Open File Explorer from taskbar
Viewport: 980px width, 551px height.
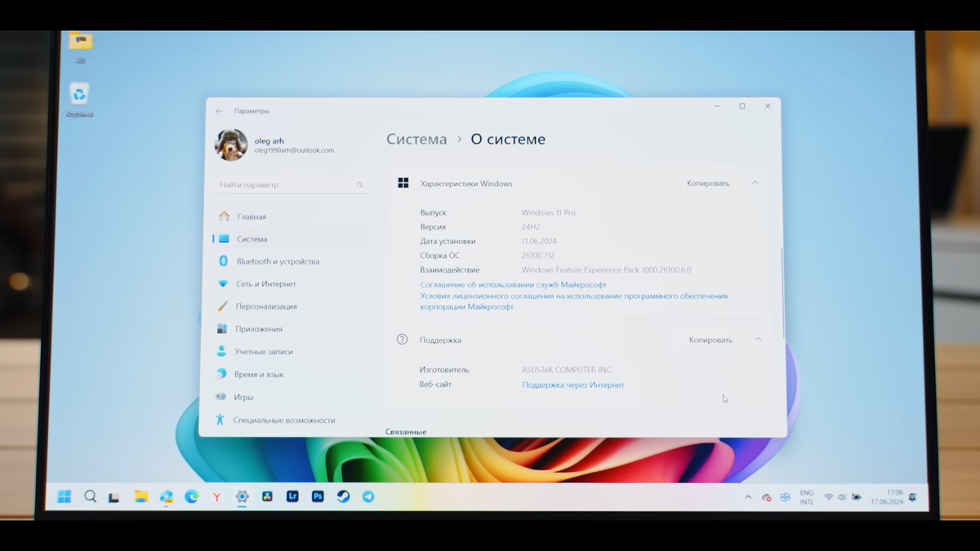140,496
